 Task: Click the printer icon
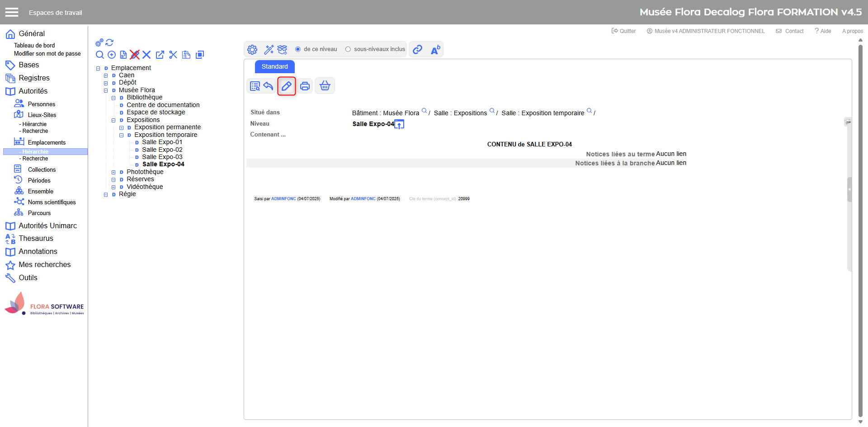click(x=305, y=86)
